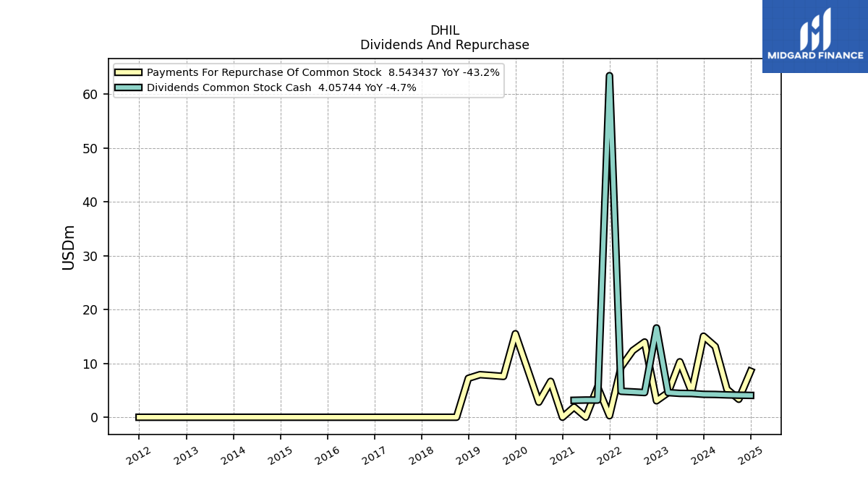The height and width of the screenshot is (488, 868).
Task: Select legend text 'Payments For Repurchase Of Common Stock'
Action: coord(264,72)
